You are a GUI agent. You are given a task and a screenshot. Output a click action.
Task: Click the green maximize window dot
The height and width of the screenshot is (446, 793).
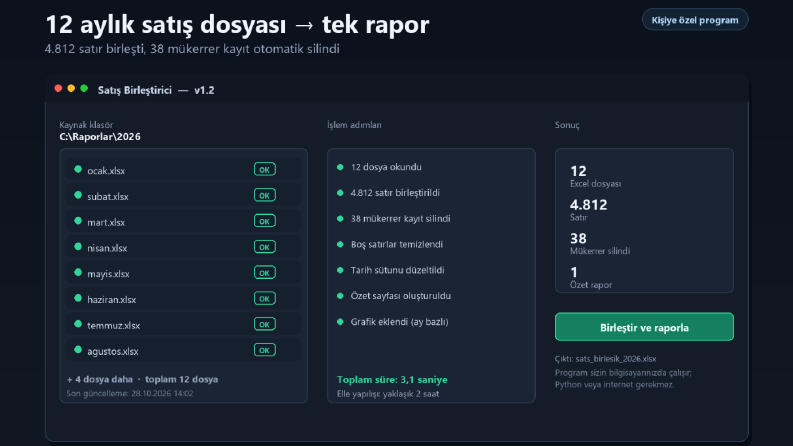[x=84, y=88]
